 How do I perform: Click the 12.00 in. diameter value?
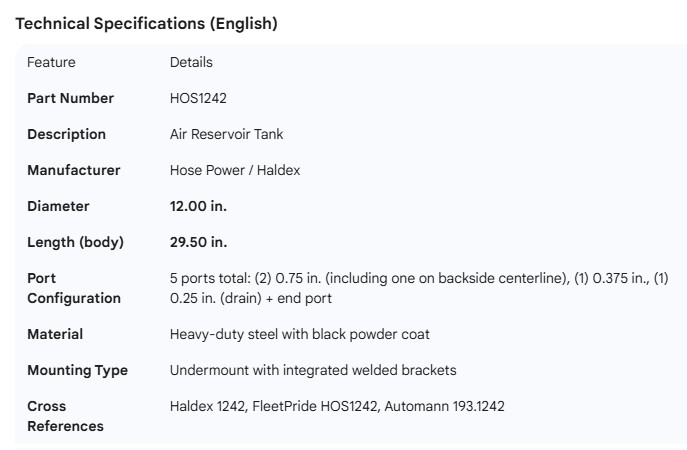pos(199,206)
